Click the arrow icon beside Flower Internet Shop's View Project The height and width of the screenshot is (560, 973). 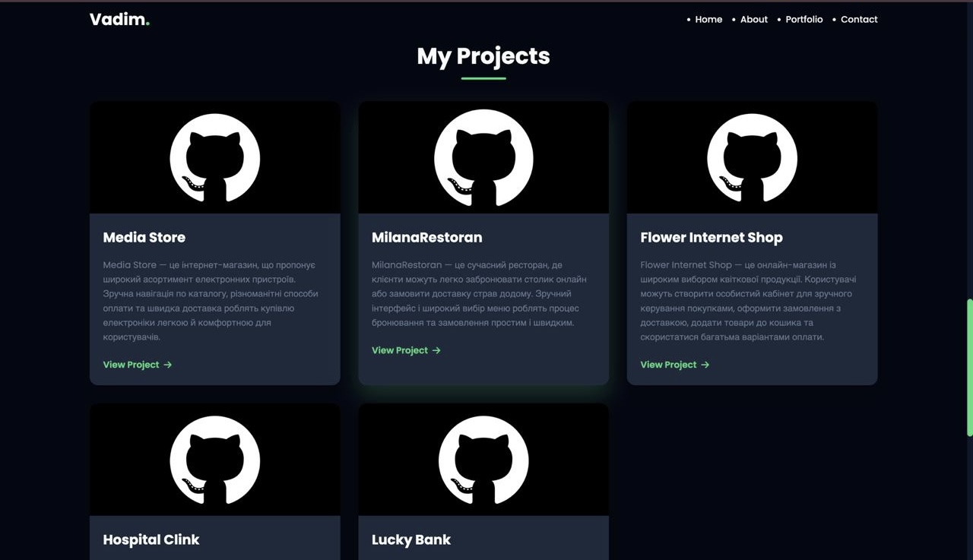point(704,365)
